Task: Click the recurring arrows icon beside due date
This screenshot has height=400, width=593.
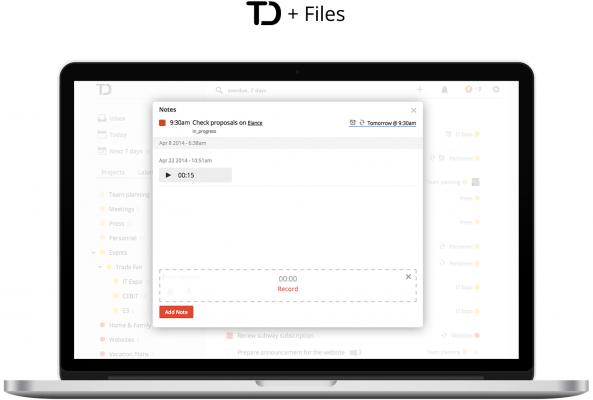Action: (362, 122)
